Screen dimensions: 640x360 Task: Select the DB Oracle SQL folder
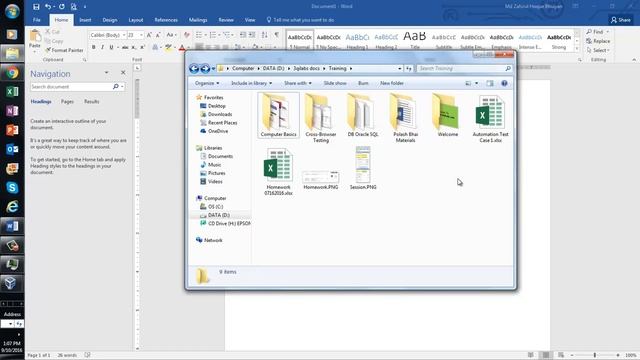pyautogui.click(x=363, y=116)
